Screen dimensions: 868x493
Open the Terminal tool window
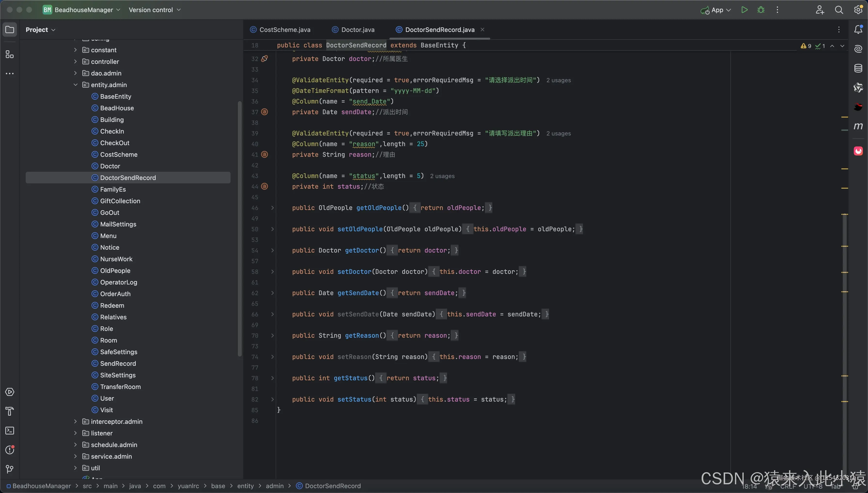pos(10,431)
